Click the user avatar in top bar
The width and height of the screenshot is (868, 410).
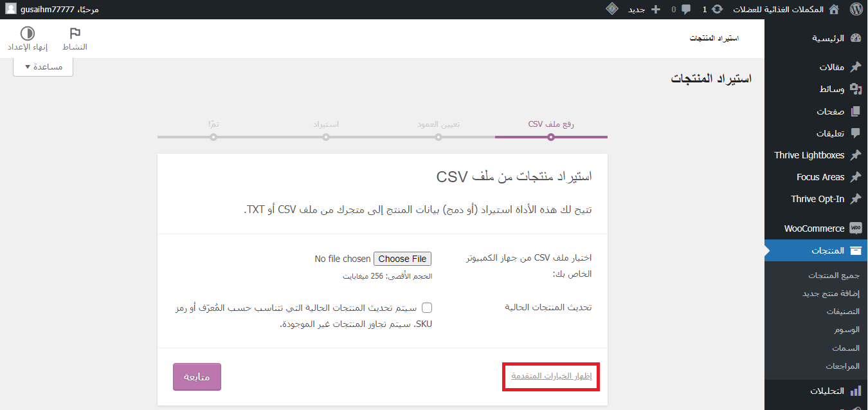tap(11, 10)
